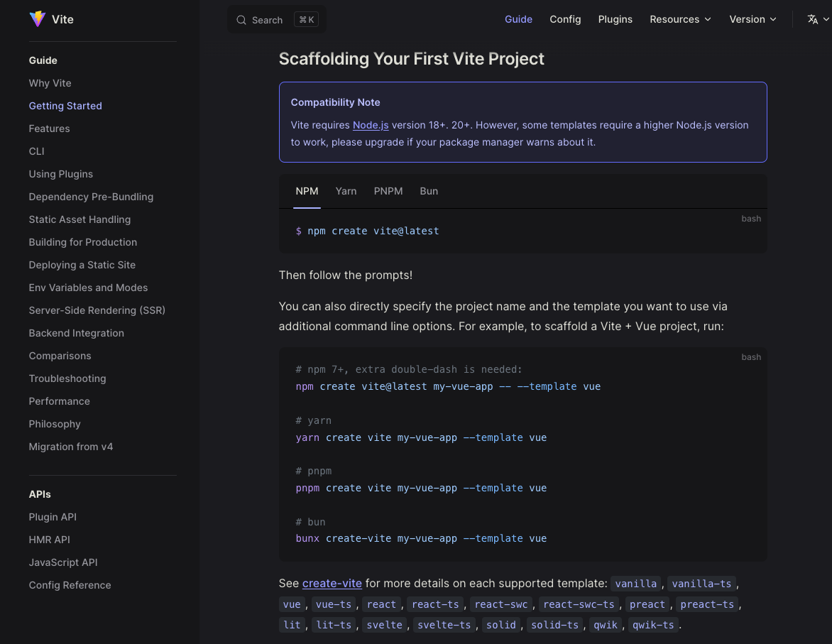Viewport: 832px width, 644px height.
Task: Open the Config nav item
Action: pos(565,19)
